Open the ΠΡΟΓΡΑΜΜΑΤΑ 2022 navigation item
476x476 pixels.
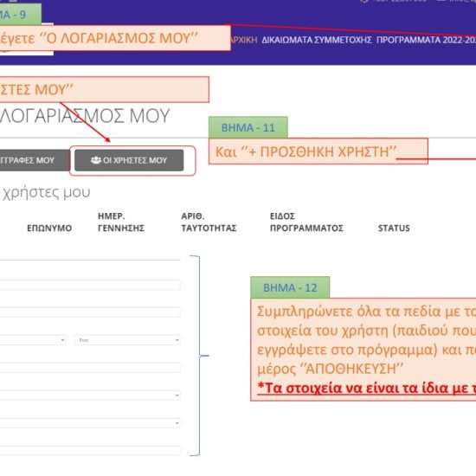pos(426,40)
